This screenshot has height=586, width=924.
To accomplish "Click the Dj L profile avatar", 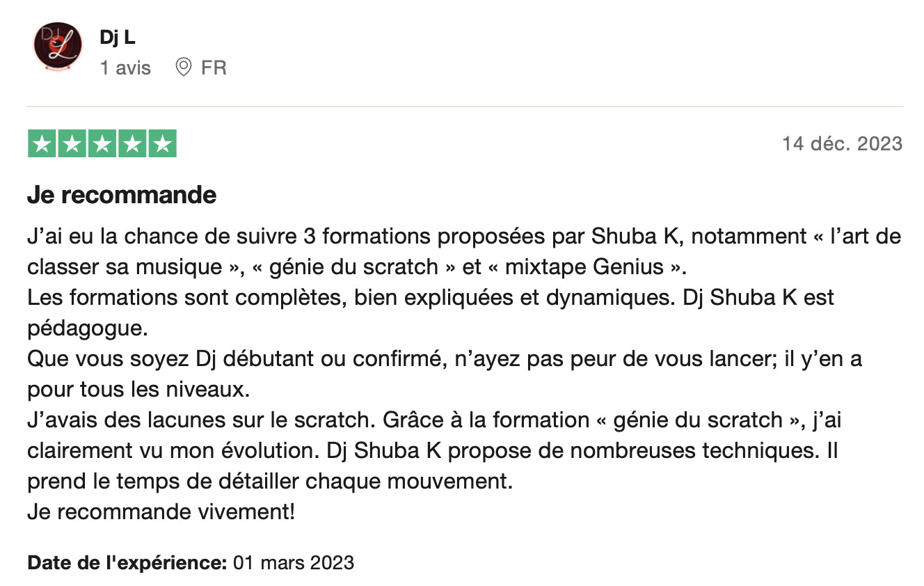I will [58, 47].
